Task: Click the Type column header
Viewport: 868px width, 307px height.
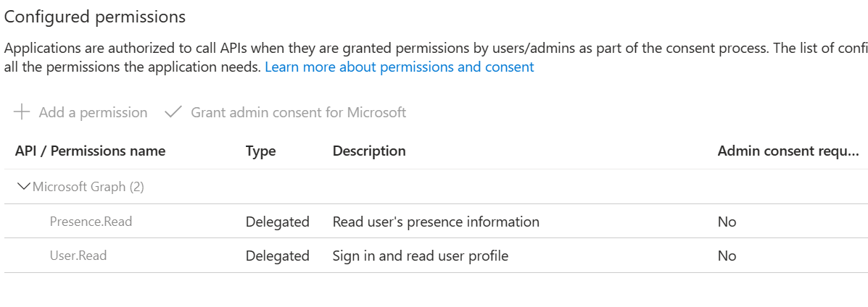Action: [x=260, y=151]
